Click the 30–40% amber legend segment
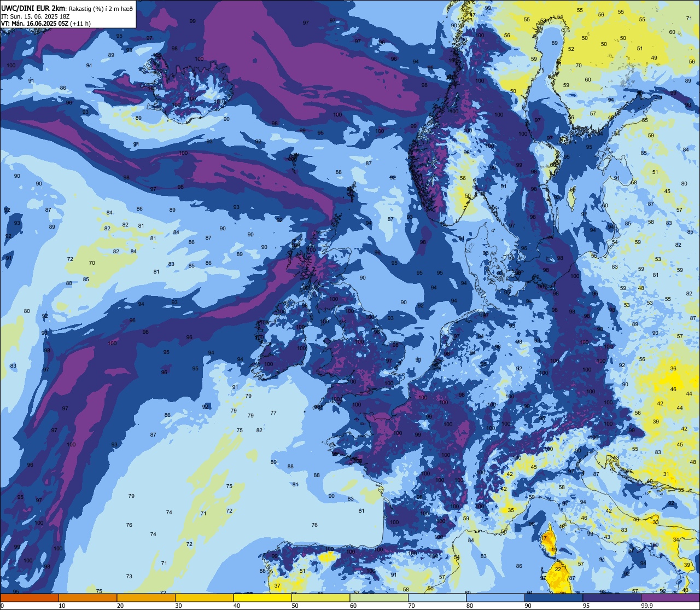Screen dimensions: 700x610 pos(204,597)
